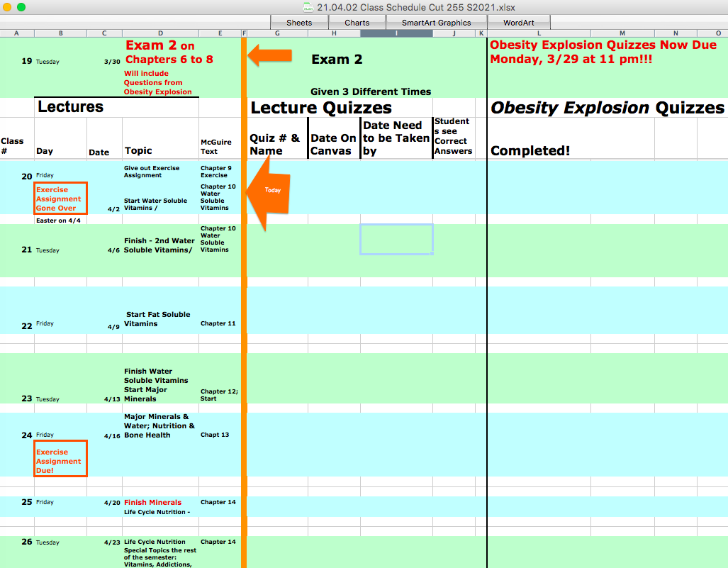Select the 'Obesity Explosion Quizzes' heading cell
This screenshot has height=568, width=728.
tap(607, 108)
